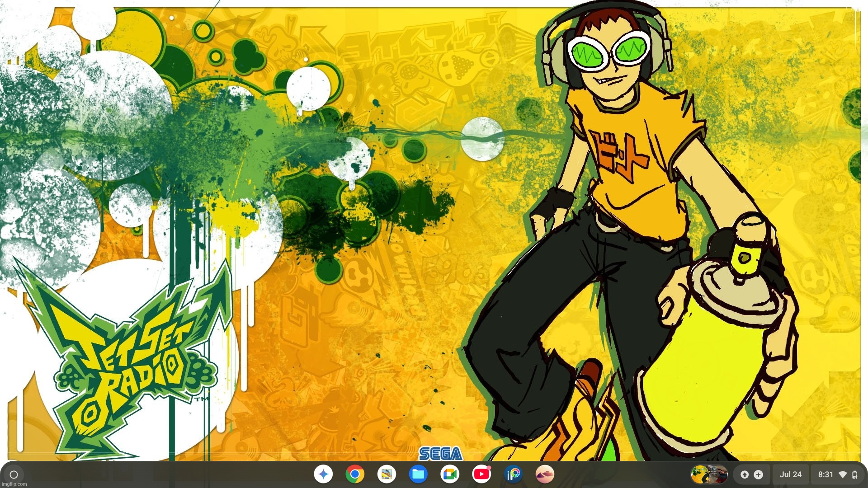Open the app launcher
Image resolution: width=868 pixels, height=488 pixels.
[x=14, y=474]
